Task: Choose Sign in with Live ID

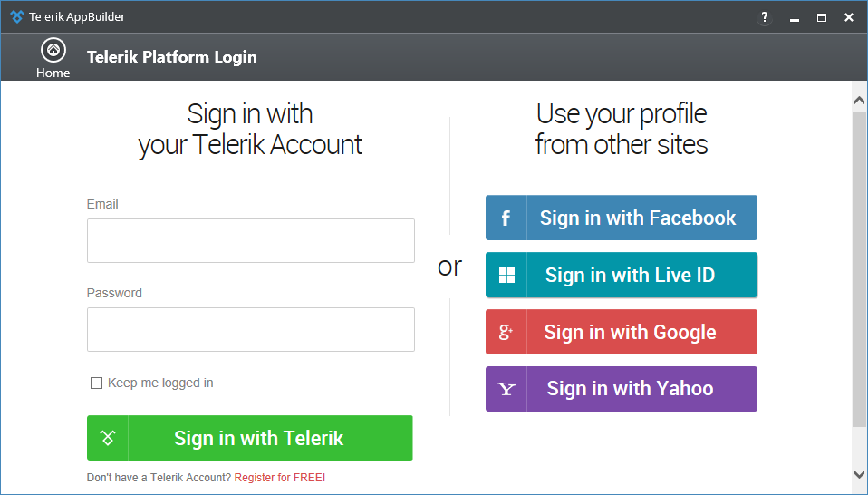Action: (631, 276)
